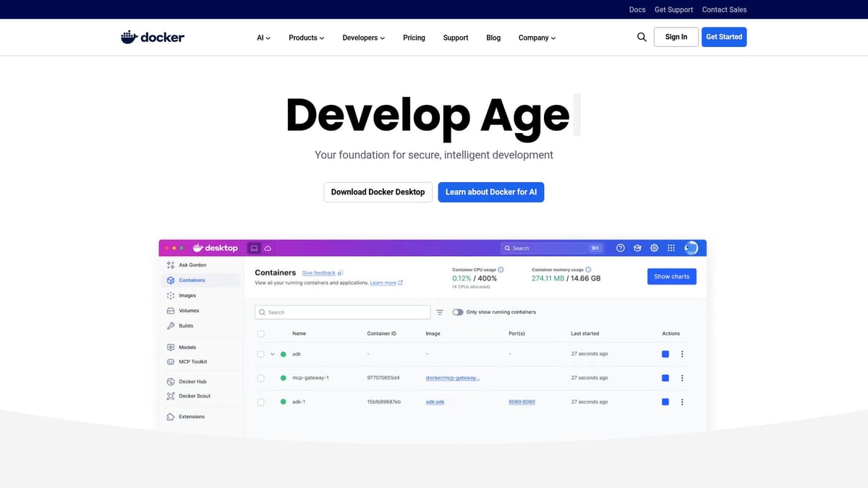Image resolution: width=868 pixels, height=488 pixels.
Task: Open the docker/mcp-gateway image link
Action: pos(453,378)
